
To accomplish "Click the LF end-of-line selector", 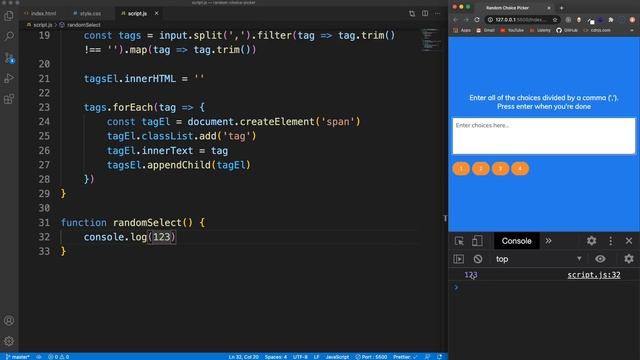I will point(316,357).
